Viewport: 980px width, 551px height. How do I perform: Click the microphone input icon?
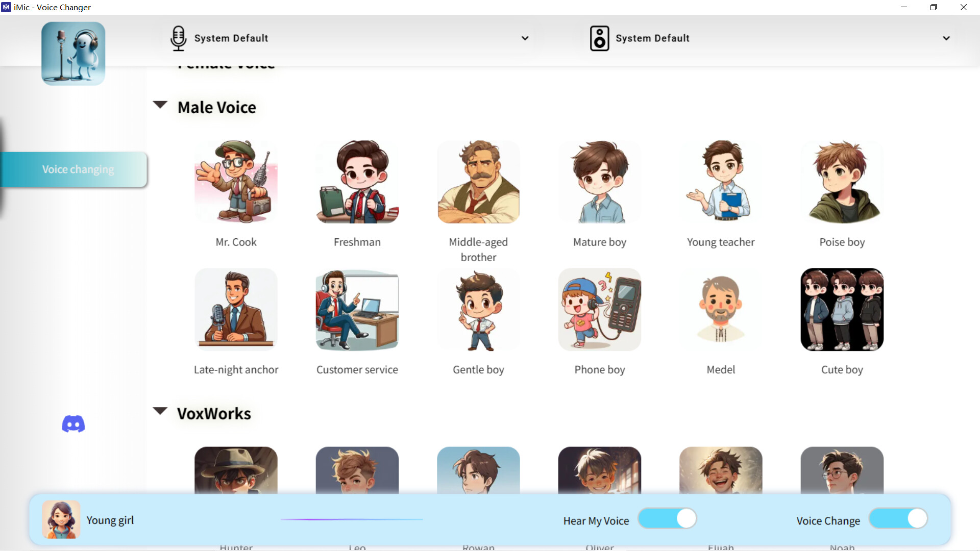[x=178, y=38]
